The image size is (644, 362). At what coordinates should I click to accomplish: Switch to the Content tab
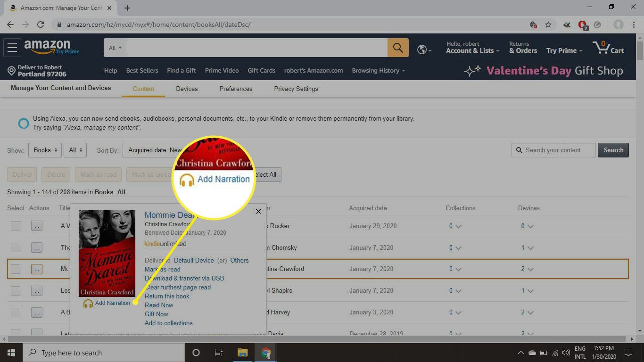point(143,89)
